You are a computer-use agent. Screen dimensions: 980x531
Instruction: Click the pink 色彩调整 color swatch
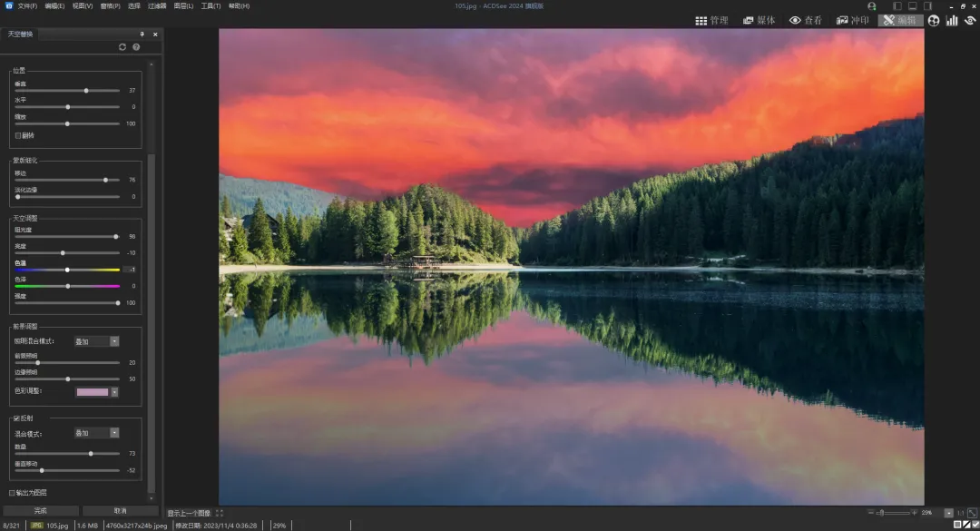pos(93,392)
